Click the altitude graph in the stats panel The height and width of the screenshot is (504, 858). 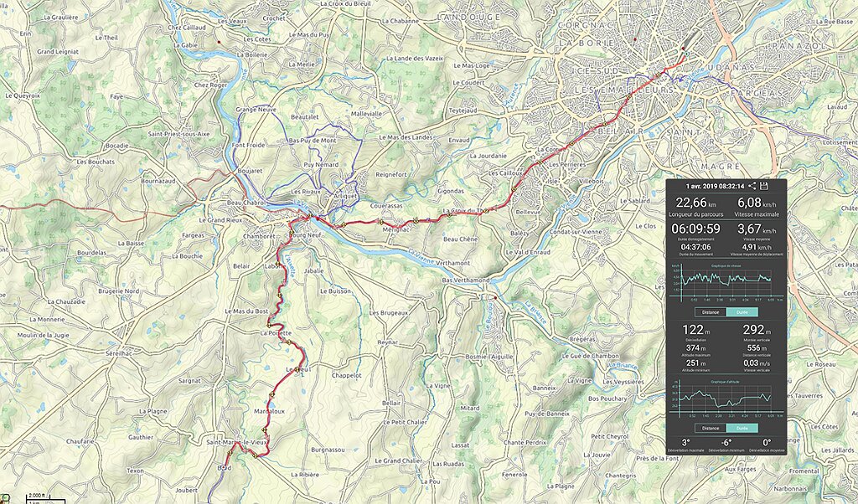pyautogui.click(x=726, y=399)
